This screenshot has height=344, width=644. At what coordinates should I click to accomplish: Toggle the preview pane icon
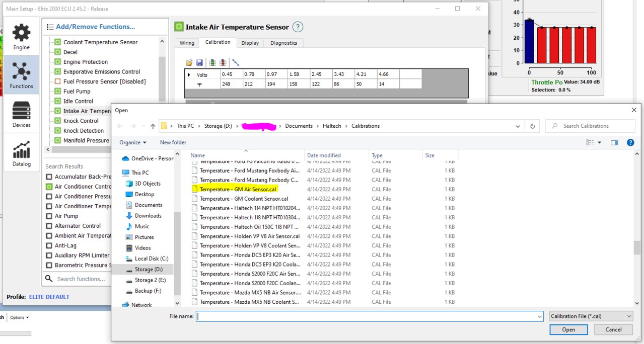(x=614, y=143)
